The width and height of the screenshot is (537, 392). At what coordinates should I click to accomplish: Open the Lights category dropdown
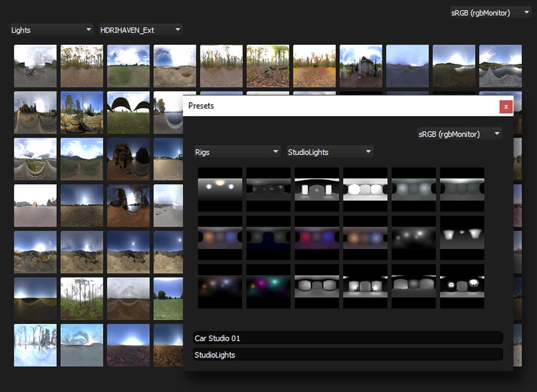coord(52,30)
